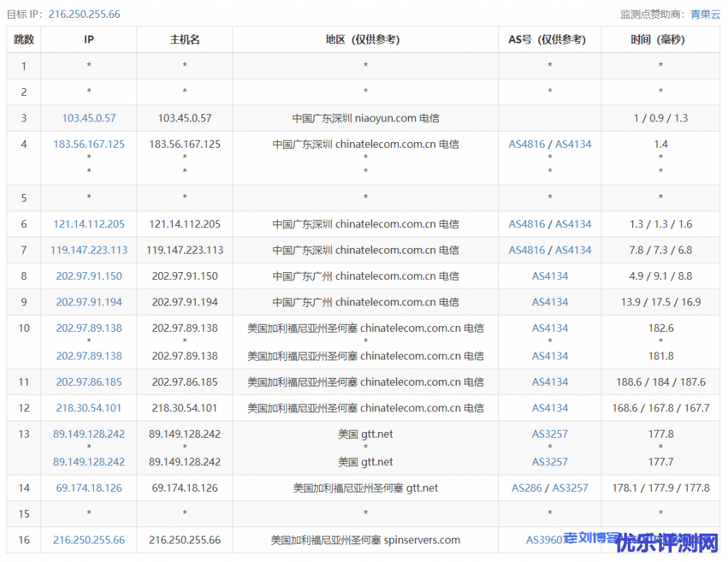Click the AS4816 link in hop 4
Viewport: 728px width, 562px height.
(x=527, y=144)
